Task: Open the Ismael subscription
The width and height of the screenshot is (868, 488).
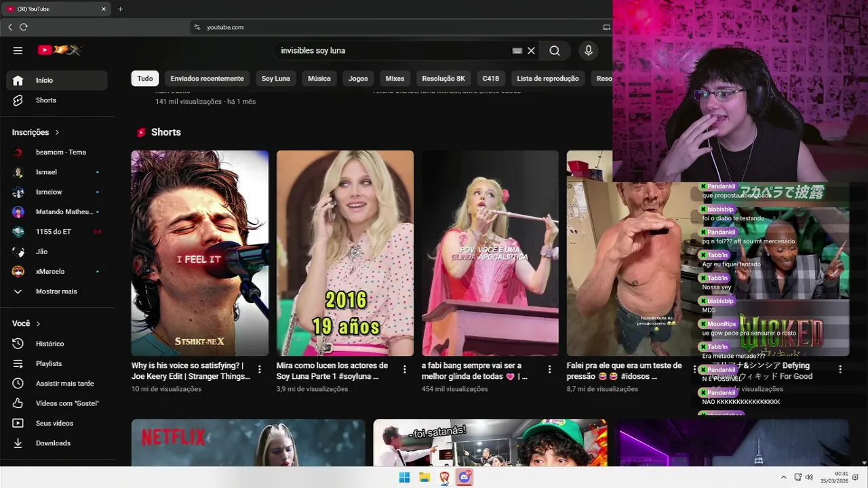Action: click(x=57, y=172)
